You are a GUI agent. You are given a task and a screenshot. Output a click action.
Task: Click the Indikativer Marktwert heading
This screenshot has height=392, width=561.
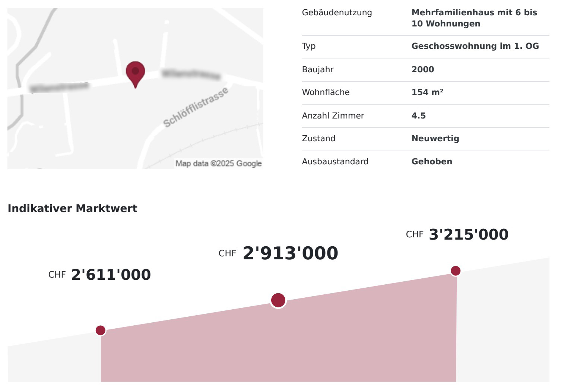click(72, 208)
